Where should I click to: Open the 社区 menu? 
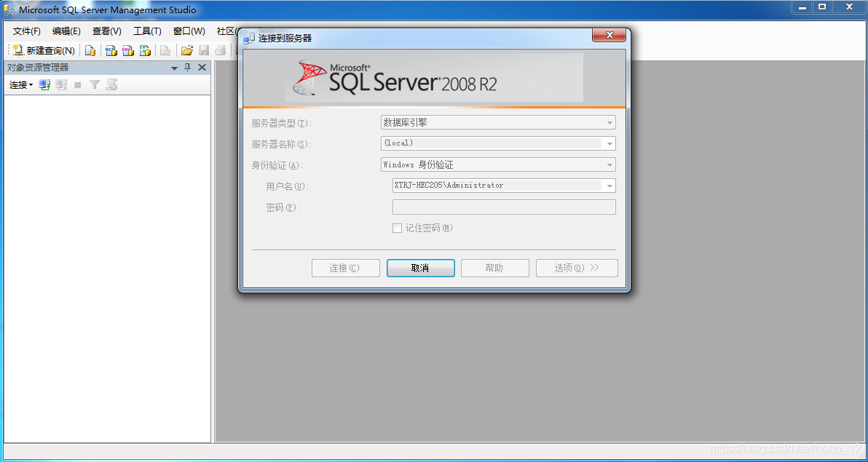226,31
